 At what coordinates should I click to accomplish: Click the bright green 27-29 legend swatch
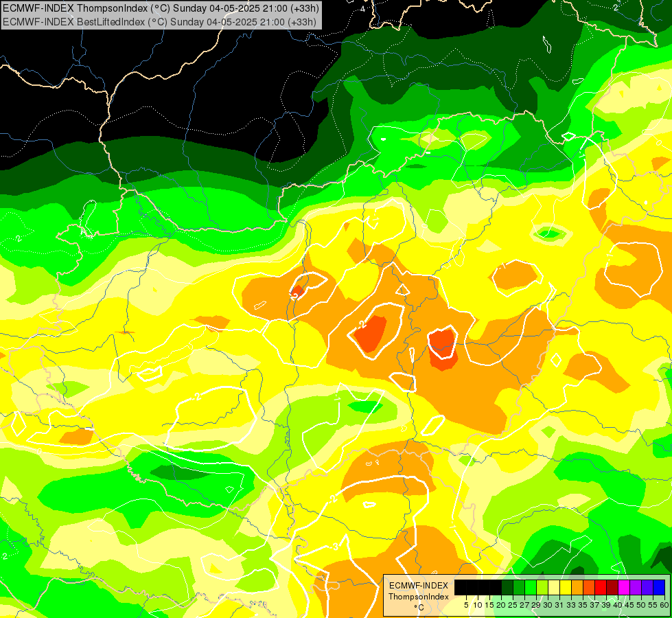pos(531,587)
